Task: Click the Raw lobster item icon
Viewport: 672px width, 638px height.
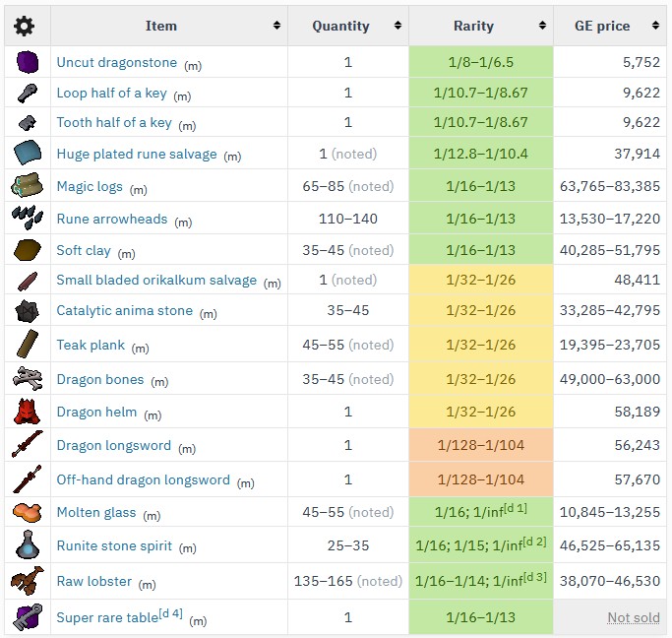Action: [x=28, y=581]
